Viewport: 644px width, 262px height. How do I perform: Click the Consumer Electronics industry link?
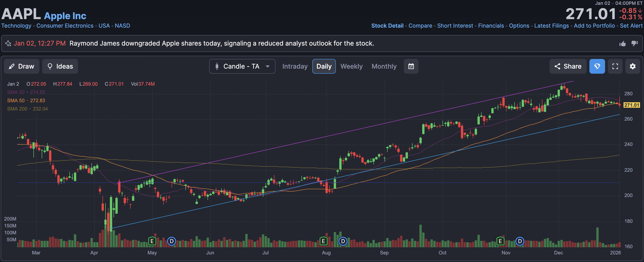pyautogui.click(x=65, y=26)
